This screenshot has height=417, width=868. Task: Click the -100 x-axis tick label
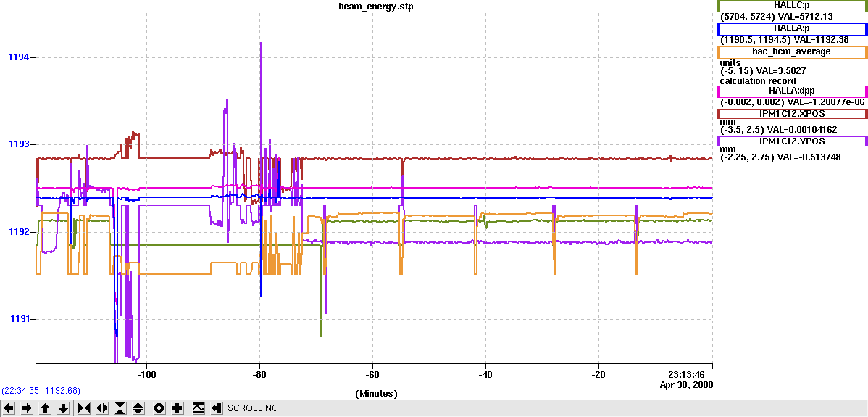146,374
